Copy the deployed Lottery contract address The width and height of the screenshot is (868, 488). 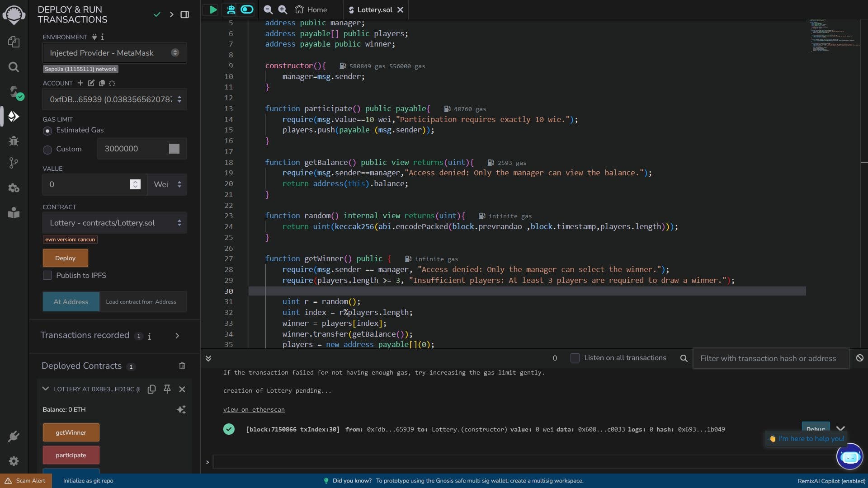click(152, 389)
